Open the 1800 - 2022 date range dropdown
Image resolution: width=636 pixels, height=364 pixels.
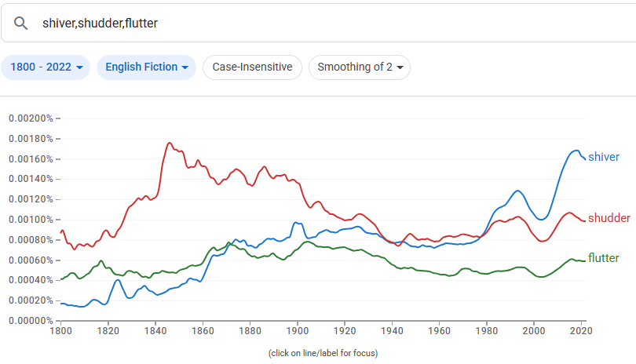(x=46, y=67)
